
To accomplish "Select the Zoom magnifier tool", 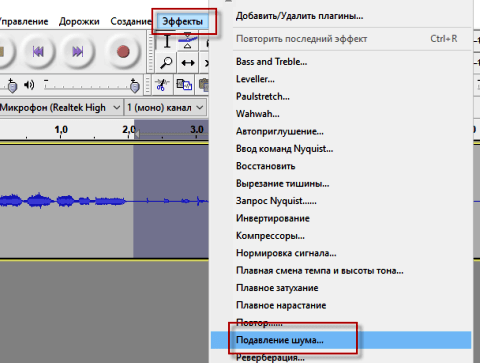I will point(166,63).
